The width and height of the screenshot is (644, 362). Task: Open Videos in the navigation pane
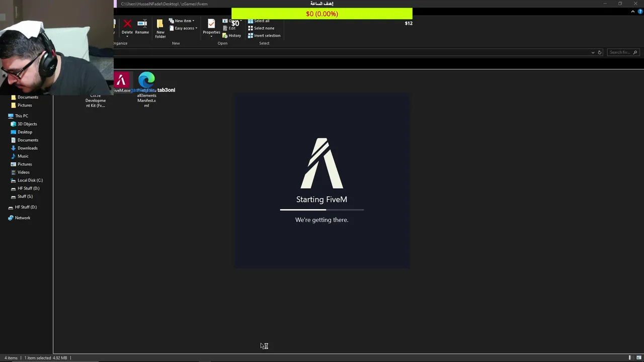pyautogui.click(x=20, y=172)
